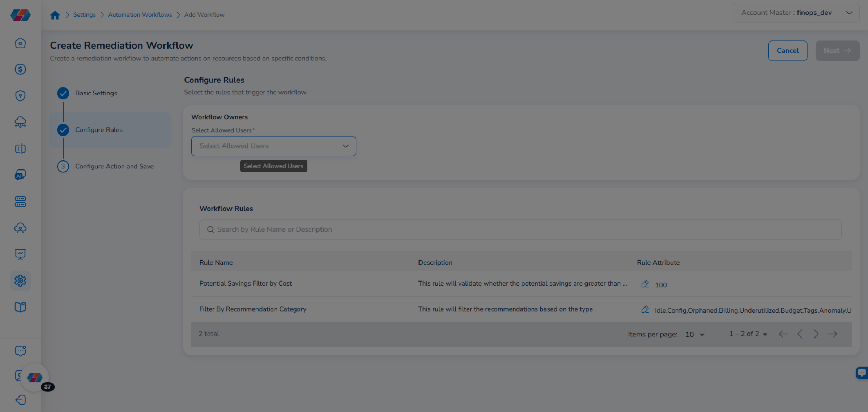868x412 pixels.
Task: Click the Cancel button
Action: coord(787,51)
